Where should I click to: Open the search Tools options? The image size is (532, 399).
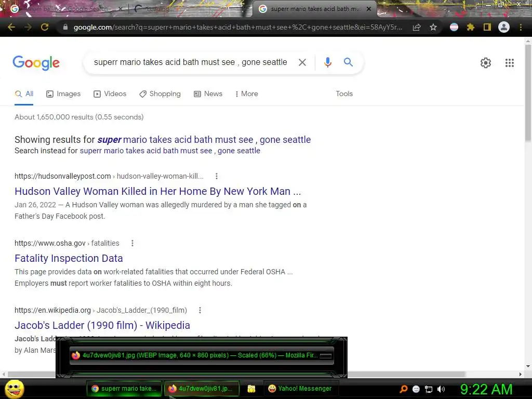pos(344,94)
